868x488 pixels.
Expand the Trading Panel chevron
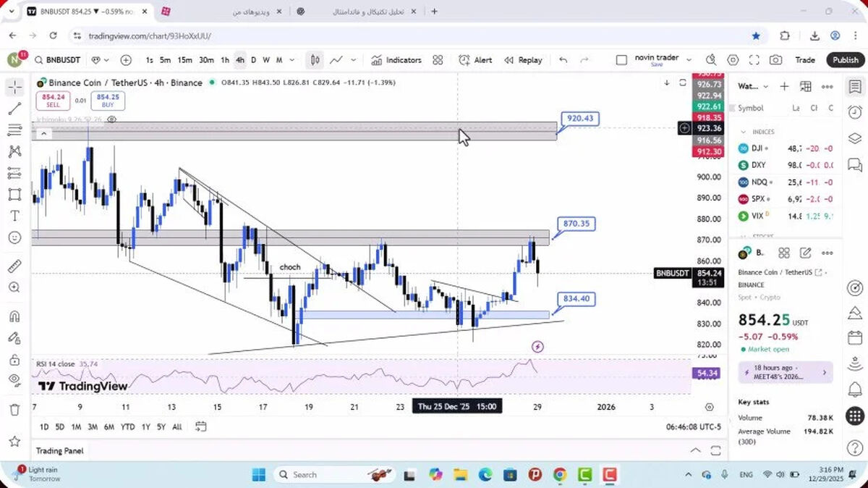[695, 450]
